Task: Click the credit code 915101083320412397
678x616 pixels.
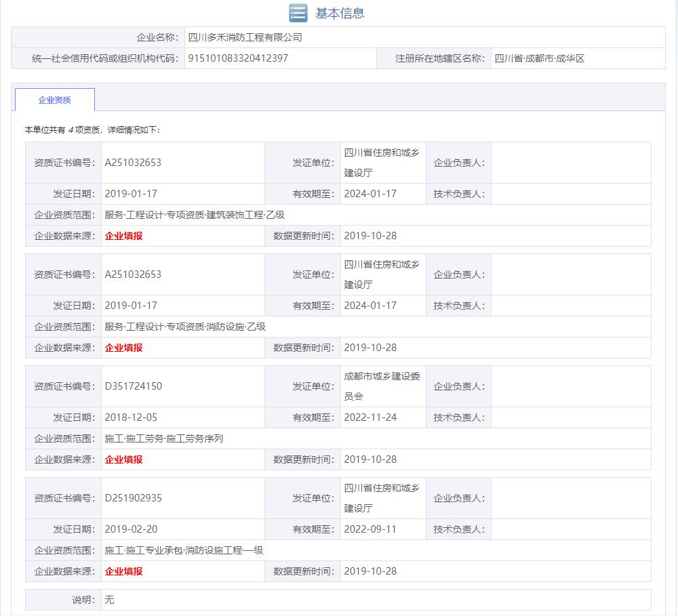Action: tap(237, 58)
